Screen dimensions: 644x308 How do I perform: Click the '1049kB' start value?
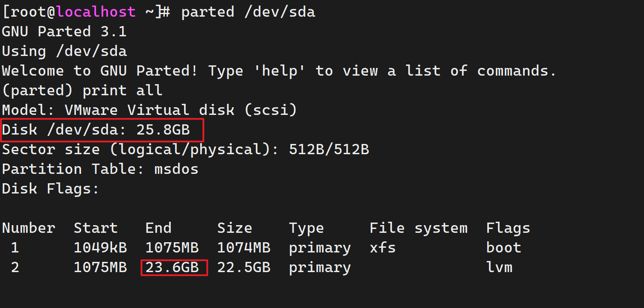tap(100, 248)
